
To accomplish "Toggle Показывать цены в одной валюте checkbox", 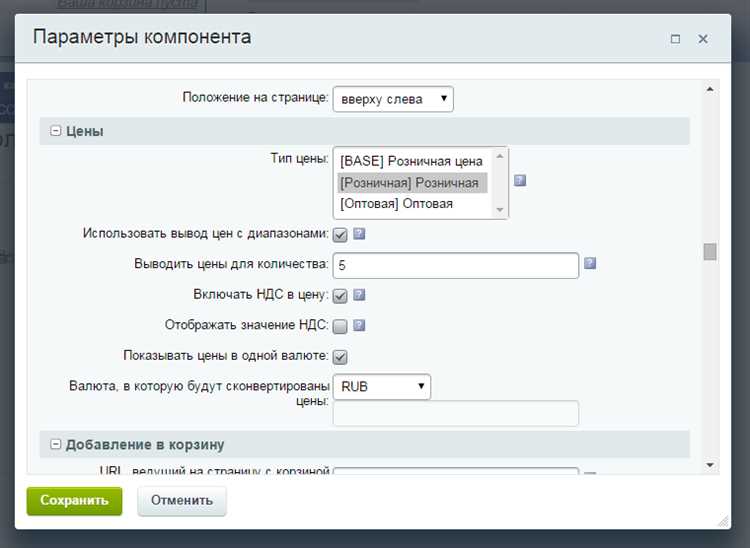I will (340, 357).
